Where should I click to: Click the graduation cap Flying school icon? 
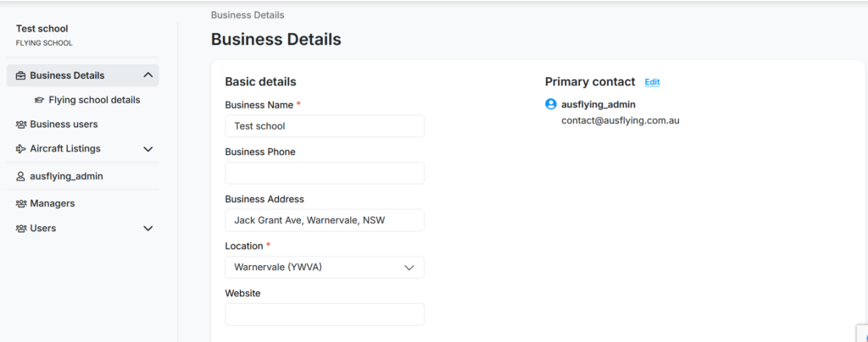click(39, 100)
